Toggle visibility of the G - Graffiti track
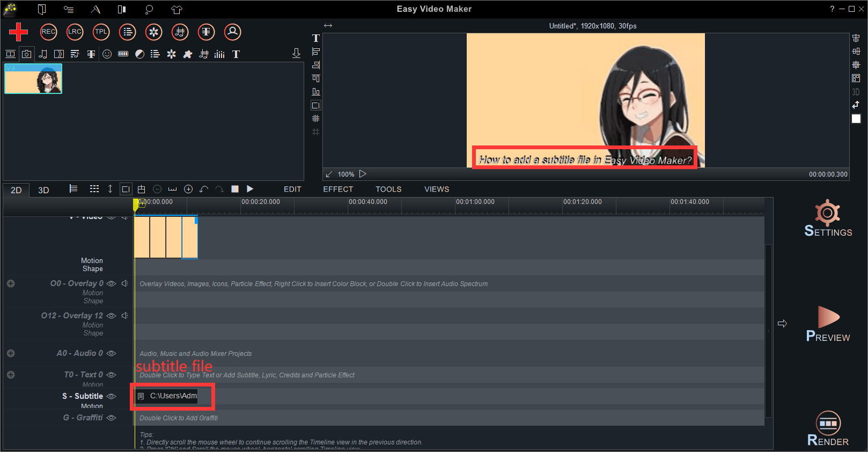This screenshot has height=452, width=868. (x=111, y=418)
